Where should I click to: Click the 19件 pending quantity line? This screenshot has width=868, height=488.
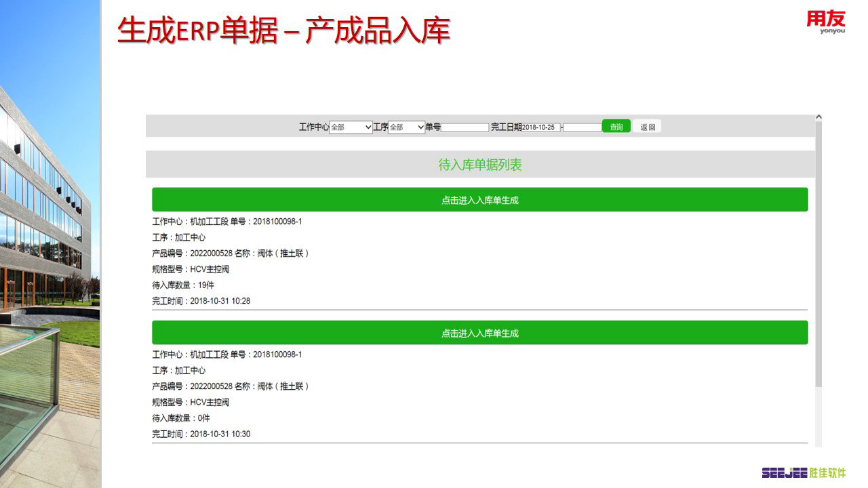[183, 285]
